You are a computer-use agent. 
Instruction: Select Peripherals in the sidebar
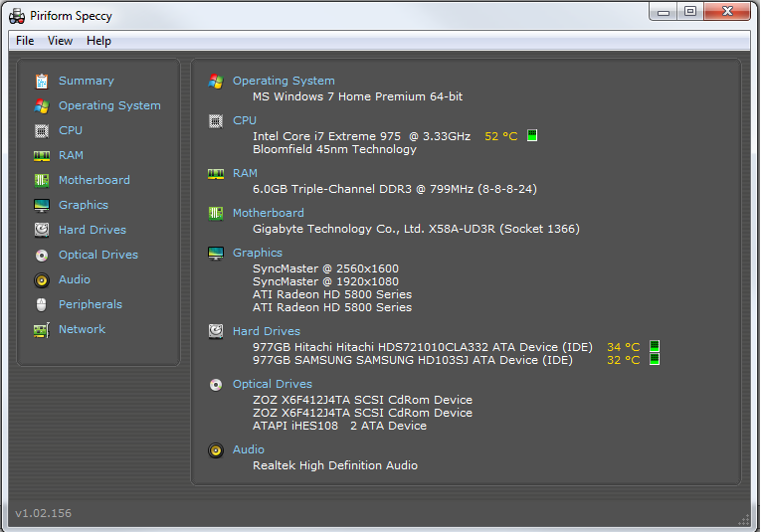tap(91, 304)
